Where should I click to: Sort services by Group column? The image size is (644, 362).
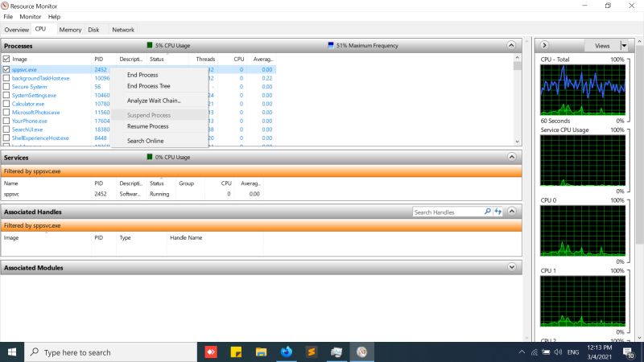click(186, 183)
